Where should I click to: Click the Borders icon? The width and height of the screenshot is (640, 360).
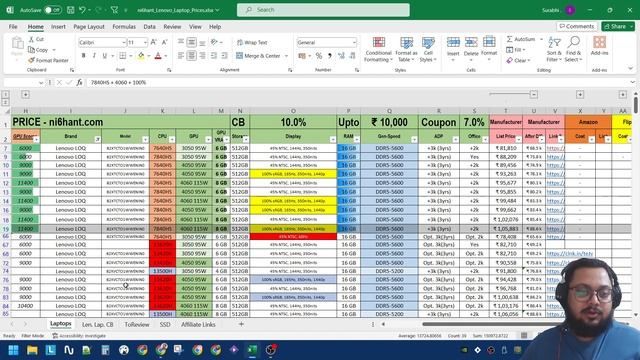pyautogui.click(x=122, y=56)
